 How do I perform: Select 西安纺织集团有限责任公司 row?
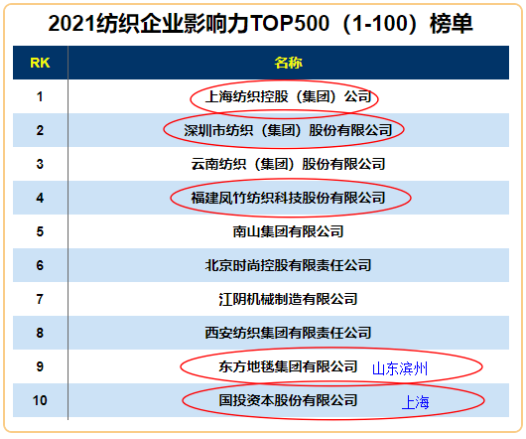pyautogui.click(x=261, y=333)
